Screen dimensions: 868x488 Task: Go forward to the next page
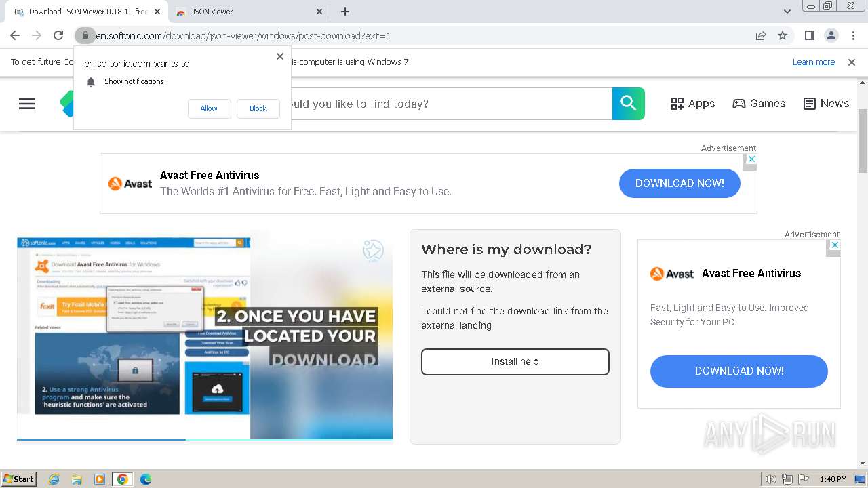(37, 35)
